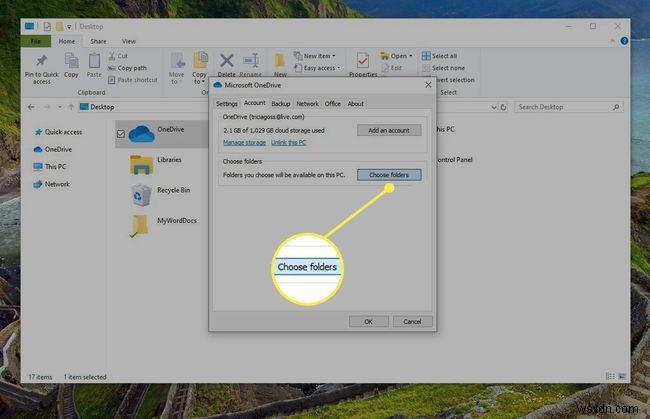Click the Up one level arrow
The width and height of the screenshot is (650, 419).
coord(71,107)
